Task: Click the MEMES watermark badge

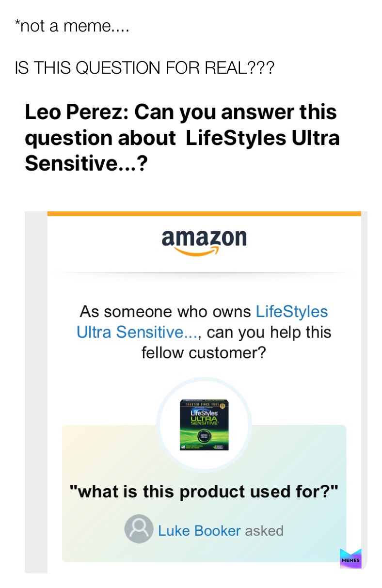Action: click(x=350, y=559)
